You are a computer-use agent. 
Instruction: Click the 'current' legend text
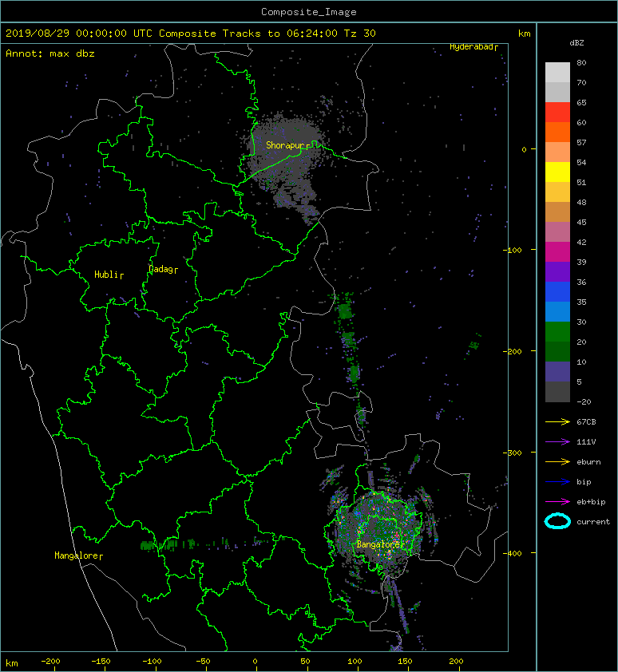coord(593,522)
